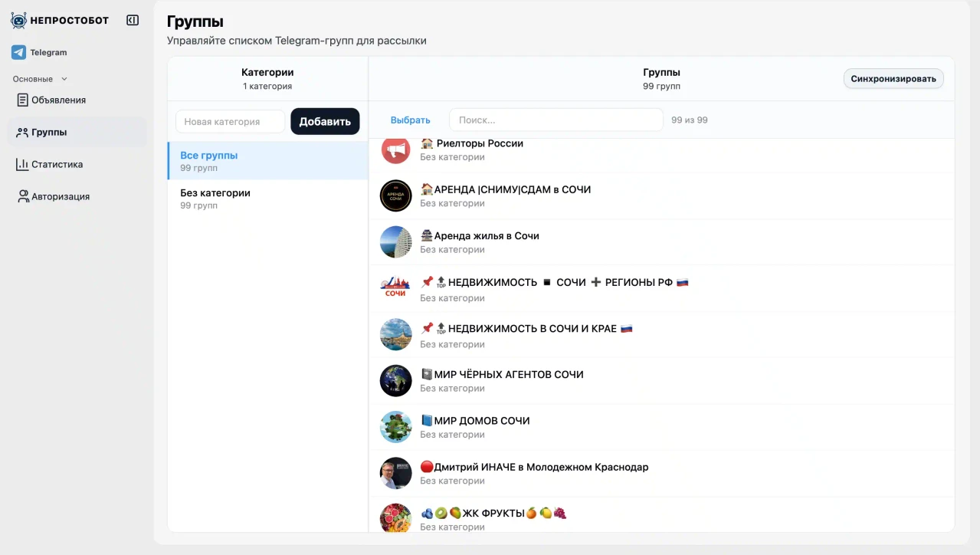Click the Аренда жилья в Сочи avatar

[396, 241]
